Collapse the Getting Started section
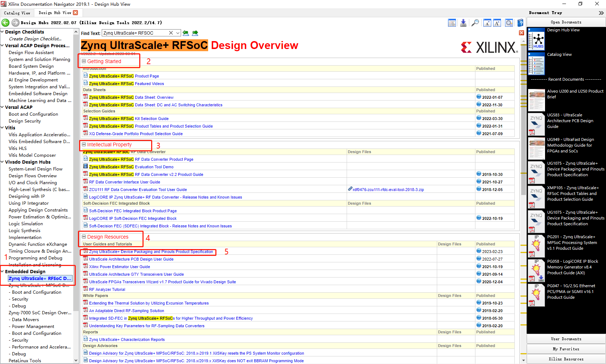 (x=84, y=61)
